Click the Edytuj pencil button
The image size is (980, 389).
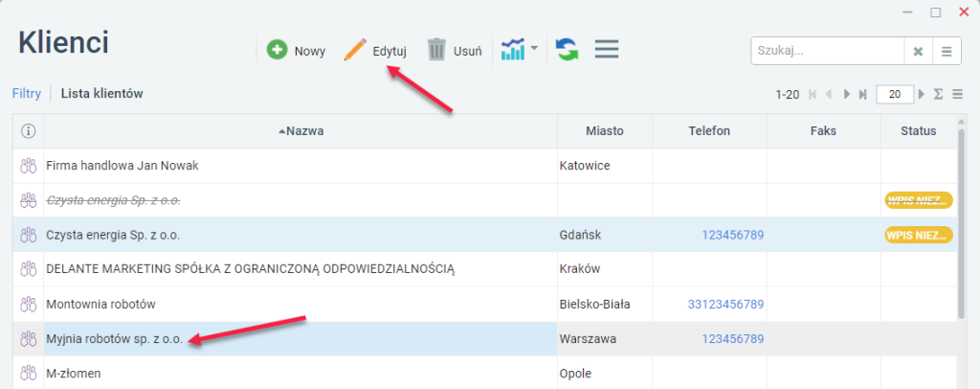coord(375,51)
